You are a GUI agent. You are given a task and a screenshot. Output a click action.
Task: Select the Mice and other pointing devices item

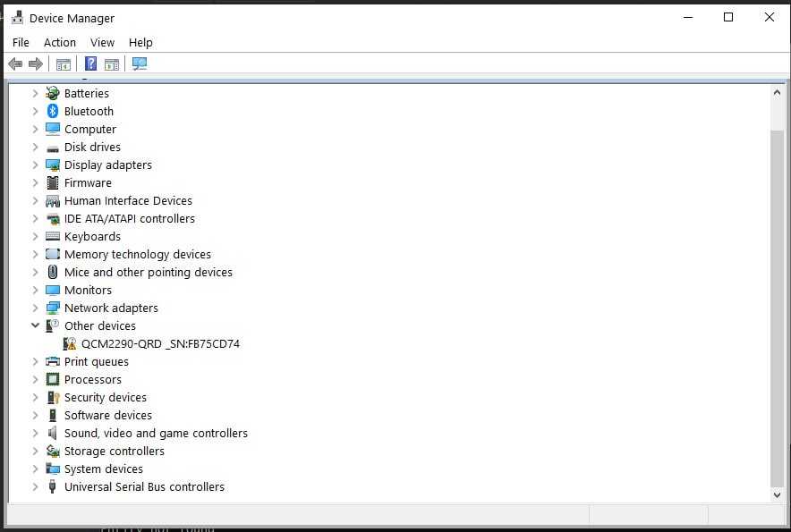(148, 272)
